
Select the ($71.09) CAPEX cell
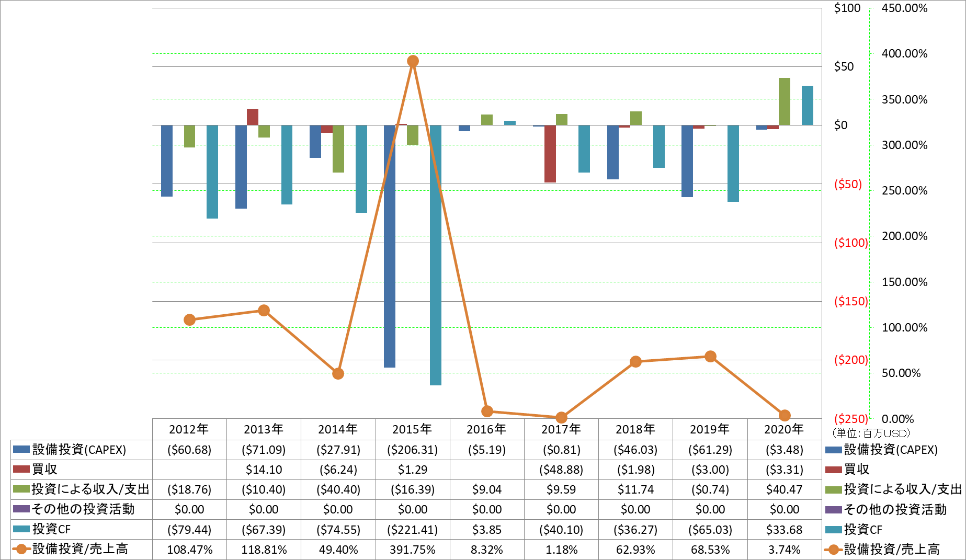(264, 450)
